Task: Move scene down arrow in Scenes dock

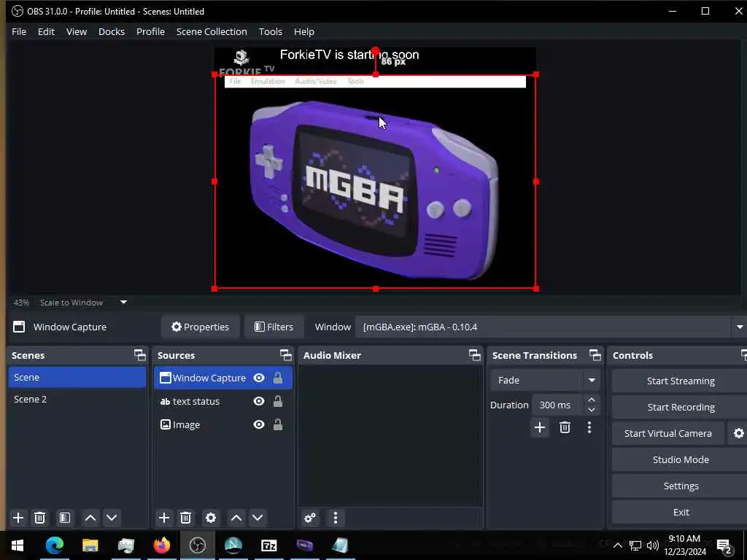Action: pos(112,518)
